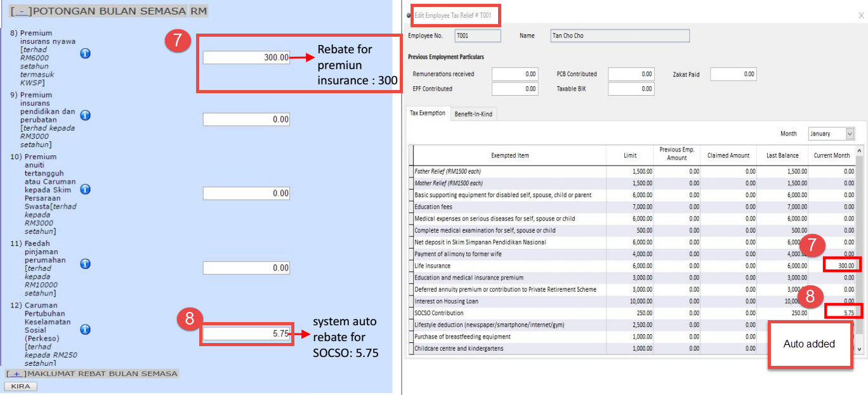Image resolution: width=868 pixels, height=395 pixels.
Task: Focus the PCB Contributed field
Action: [631, 74]
